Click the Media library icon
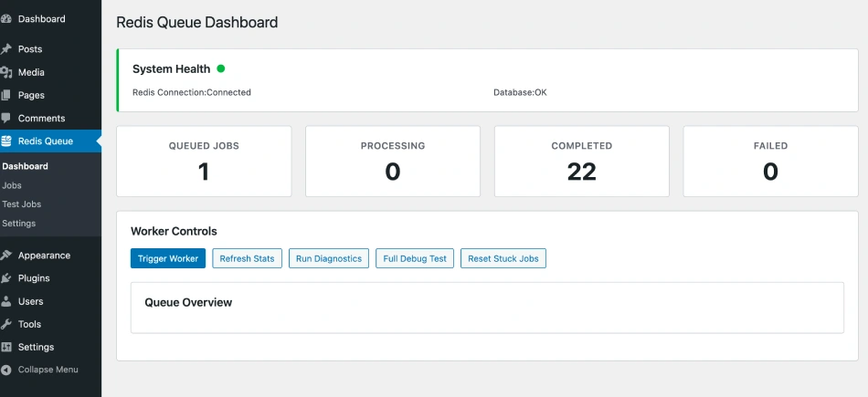Screen dimensions: 868x397 6,72
